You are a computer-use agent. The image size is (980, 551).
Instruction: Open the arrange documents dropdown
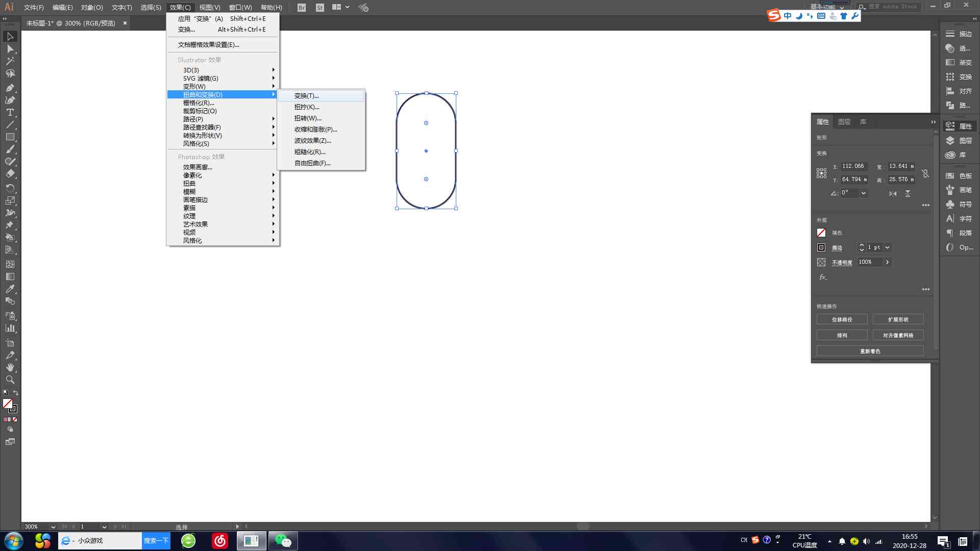(340, 7)
